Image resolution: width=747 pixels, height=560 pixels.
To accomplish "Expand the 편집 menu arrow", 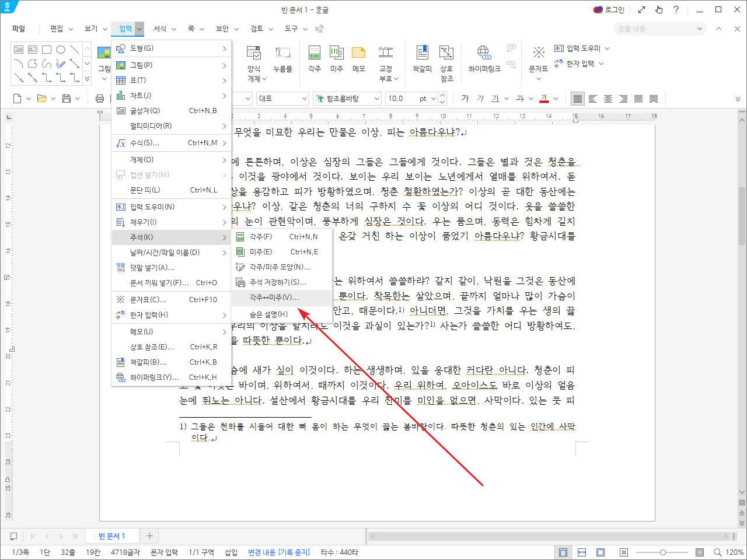I will 71,29.
